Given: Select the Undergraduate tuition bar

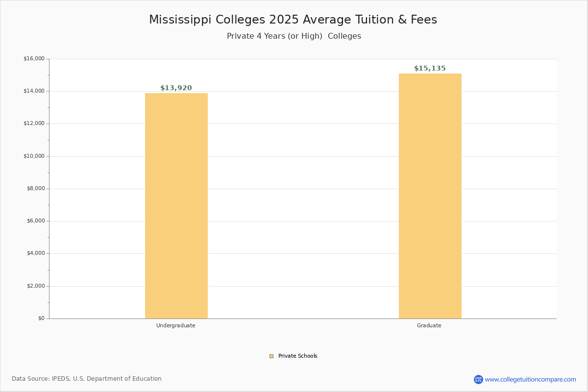Looking at the screenshot, I should [x=176, y=206].
